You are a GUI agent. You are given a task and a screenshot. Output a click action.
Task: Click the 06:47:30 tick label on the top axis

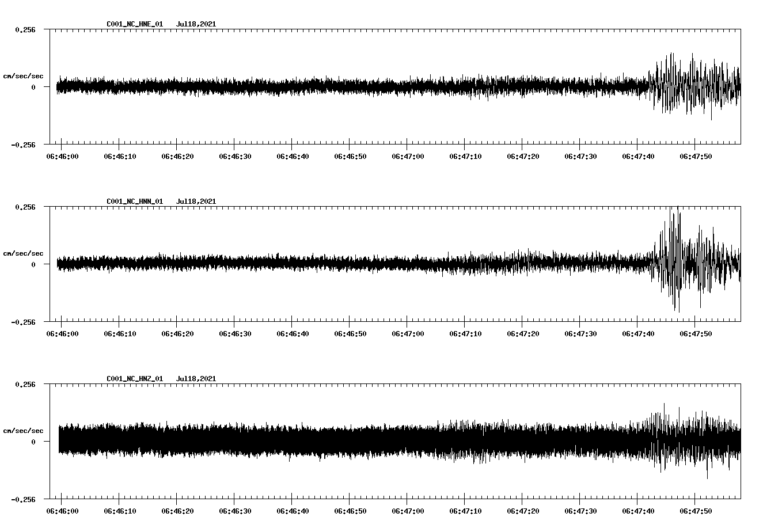point(580,155)
